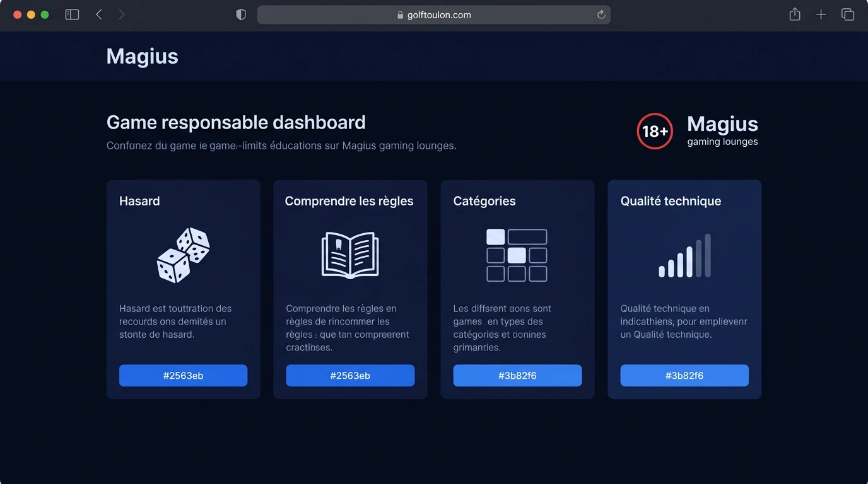The height and width of the screenshot is (484, 868).
Task: Click #2563eb button under Comprendre les règles
Action: pyautogui.click(x=350, y=376)
